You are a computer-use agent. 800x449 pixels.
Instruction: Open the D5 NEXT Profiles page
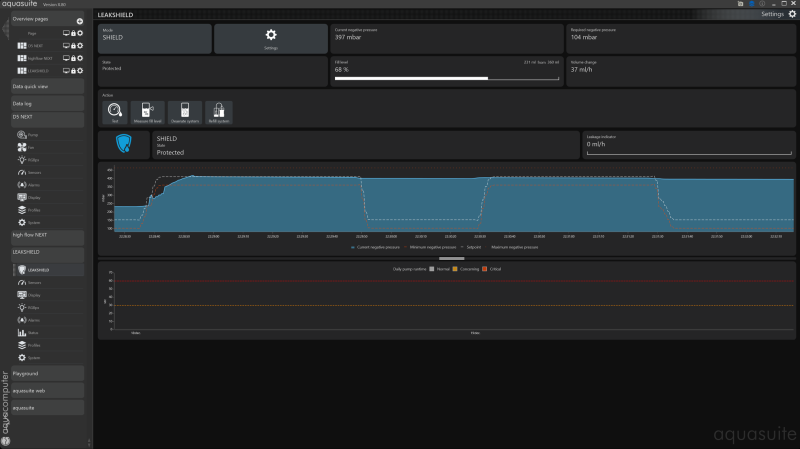point(48,210)
